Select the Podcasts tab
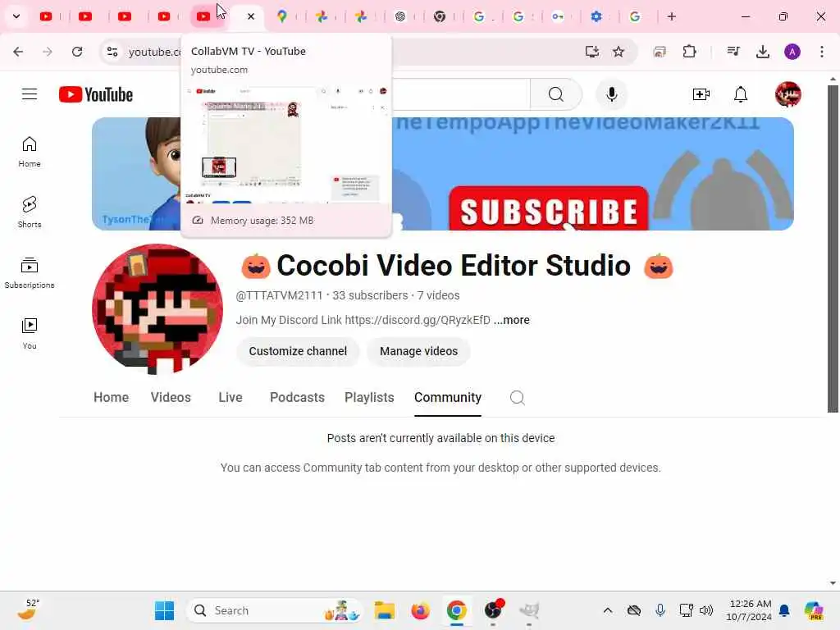 click(x=297, y=398)
